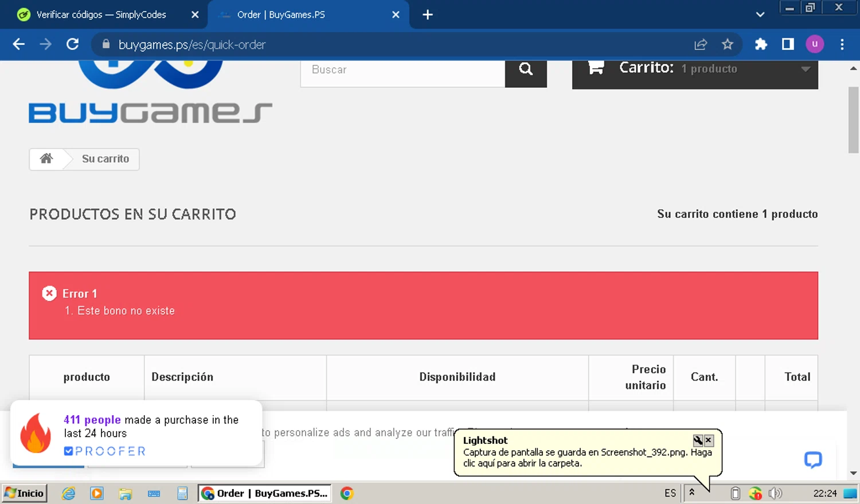The height and width of the screenshot is (504, 860).
Task: Open calculator icon on taskbar
Action: coord(182,493)
